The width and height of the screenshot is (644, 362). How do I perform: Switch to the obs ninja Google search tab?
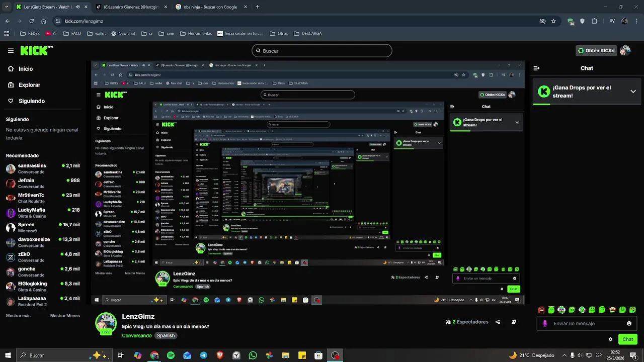point(210,7)
